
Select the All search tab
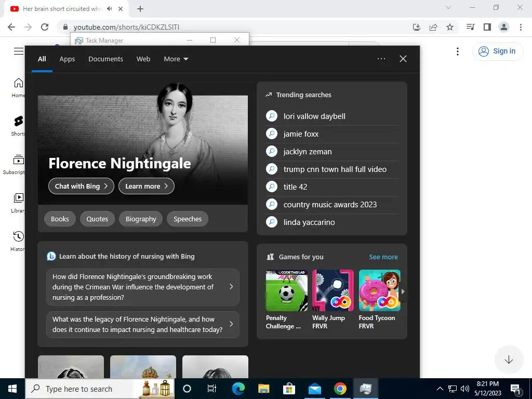42,59
